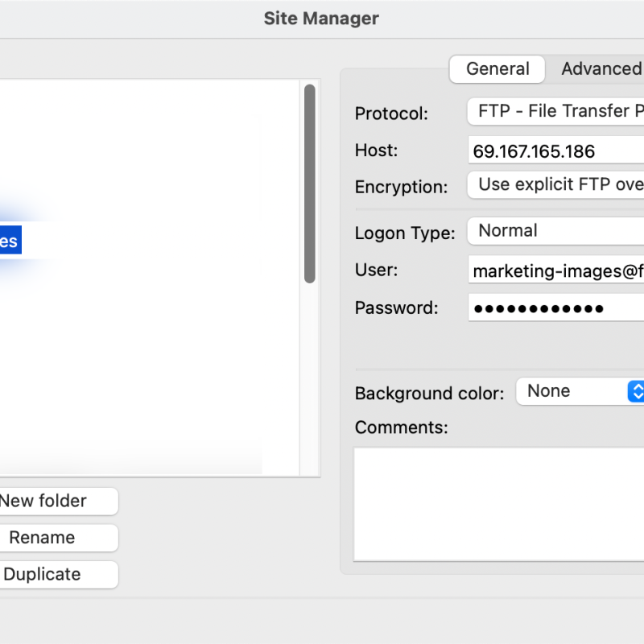Click the Comments label
The height and width of the screenshot is (644, 644).
[x=401, y=427]
